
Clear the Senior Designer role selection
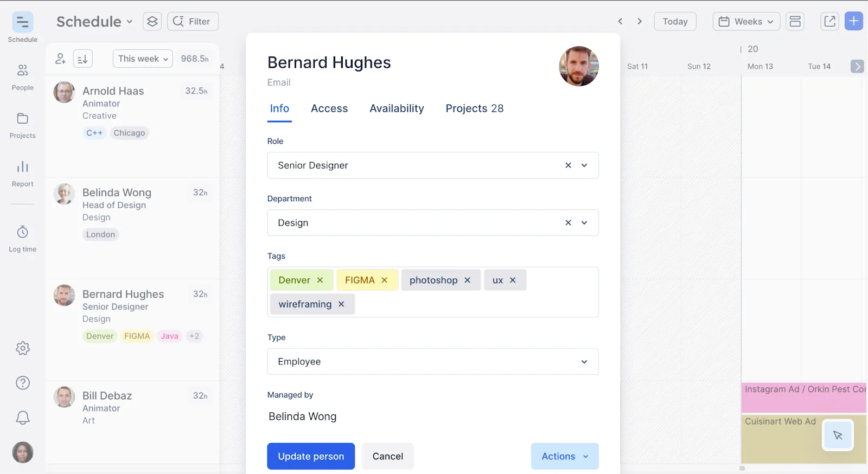point(568,165)
